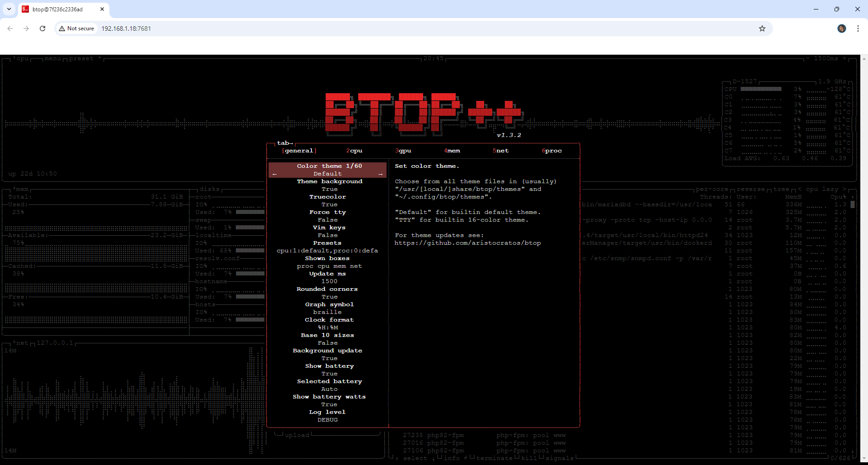
Task: Click the cpu lazy sort selector
Action: 822,189
